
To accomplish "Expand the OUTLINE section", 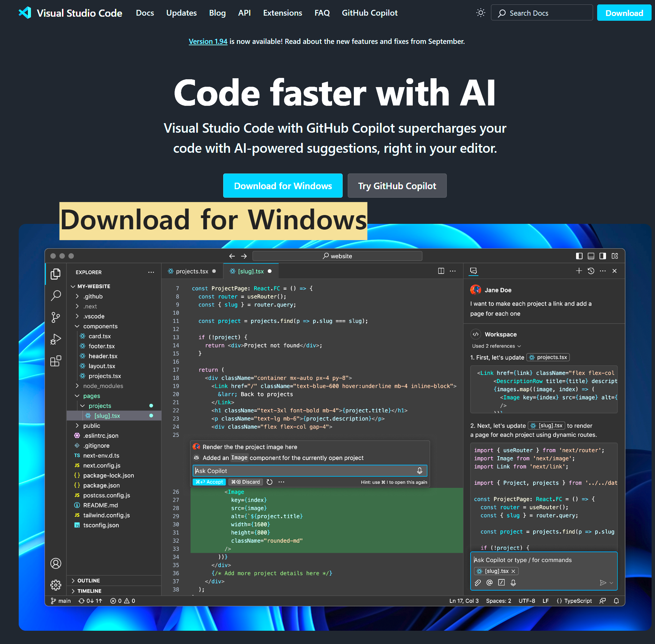I will pos(88,580).
